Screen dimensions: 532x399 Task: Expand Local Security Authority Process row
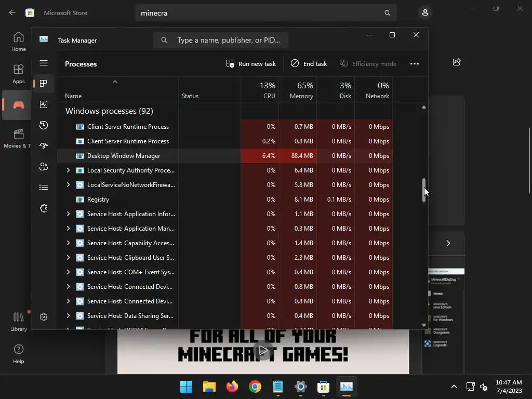click(x=68, y=170)
